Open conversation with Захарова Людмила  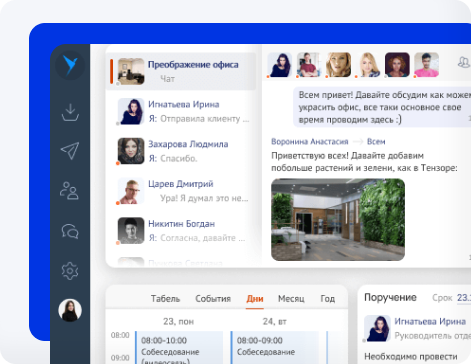[181, 151]
